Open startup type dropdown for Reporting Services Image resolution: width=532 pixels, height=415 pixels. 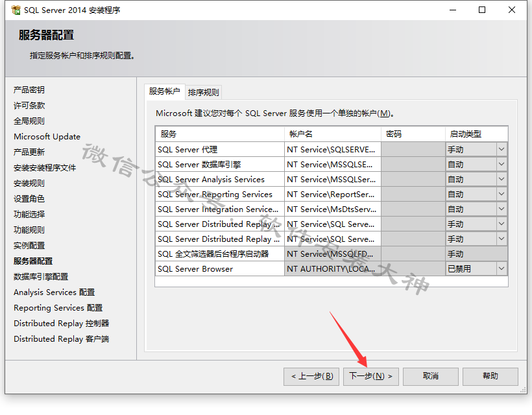coord(502,194)
